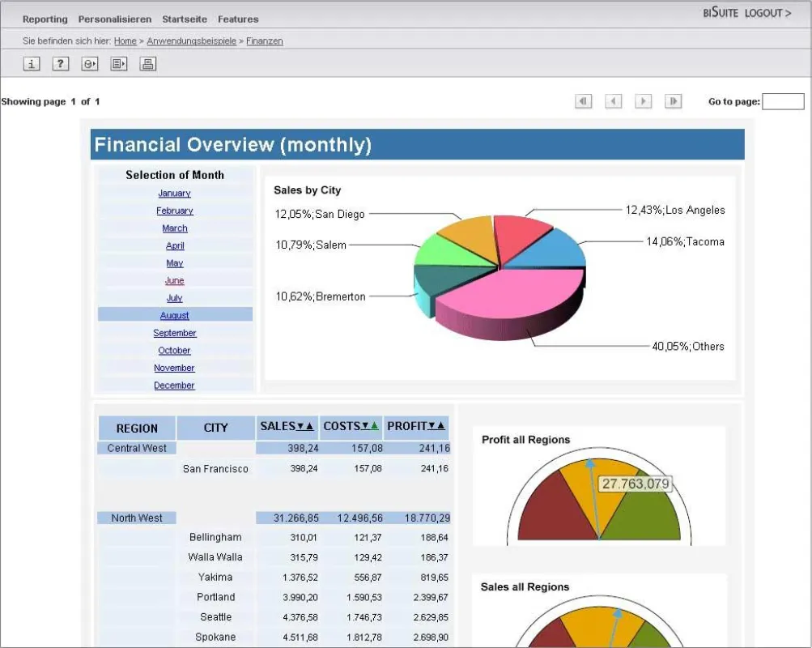The image size is (812, 648).
Task: Select December in month selection
Action: (x=175, y=386)
